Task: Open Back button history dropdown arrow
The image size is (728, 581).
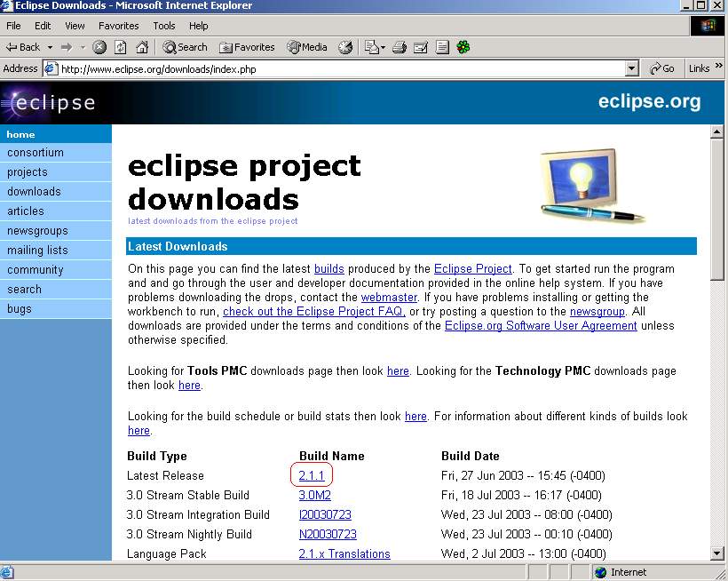Action: (50, 47)
